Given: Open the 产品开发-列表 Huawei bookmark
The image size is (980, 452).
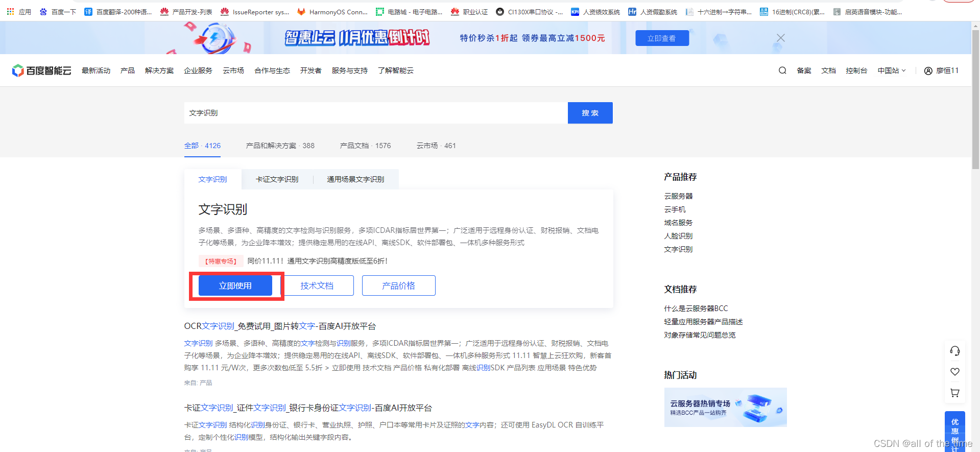Looking at the screenshot, I should (x=186, y=12).
